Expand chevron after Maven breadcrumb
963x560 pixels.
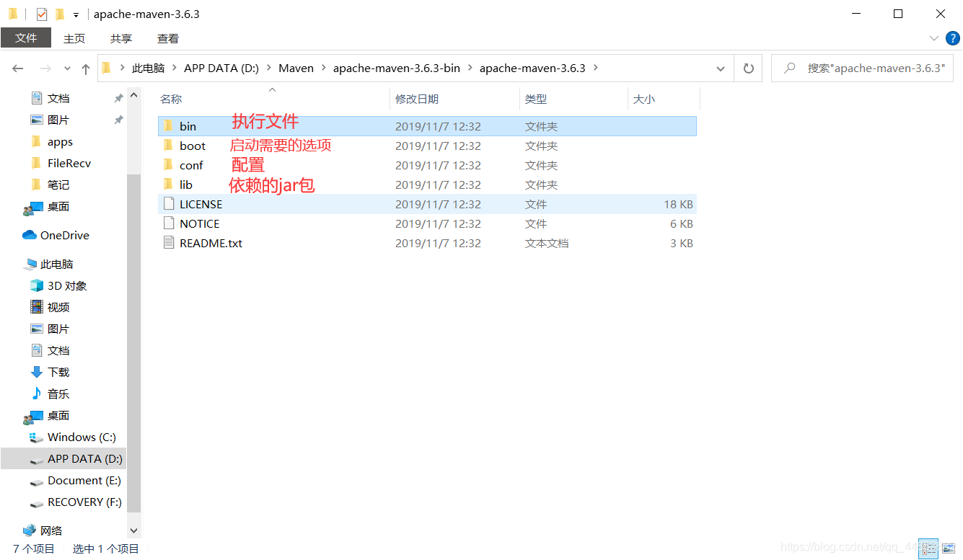323,68
